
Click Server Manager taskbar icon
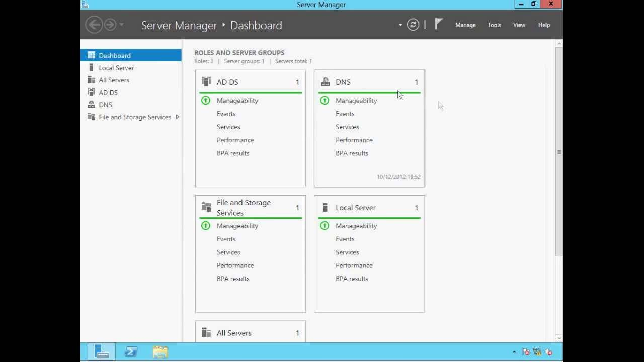[x=102, y=352]
